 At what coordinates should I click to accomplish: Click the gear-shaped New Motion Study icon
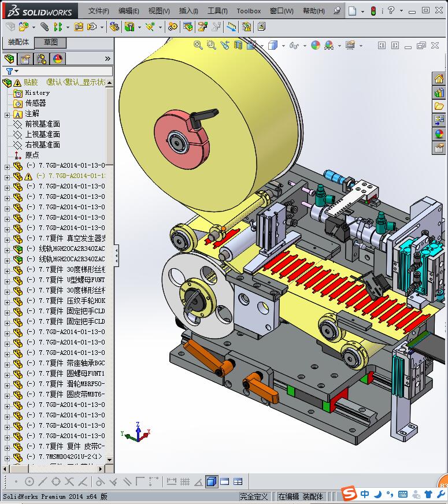(x=173, y=27)
